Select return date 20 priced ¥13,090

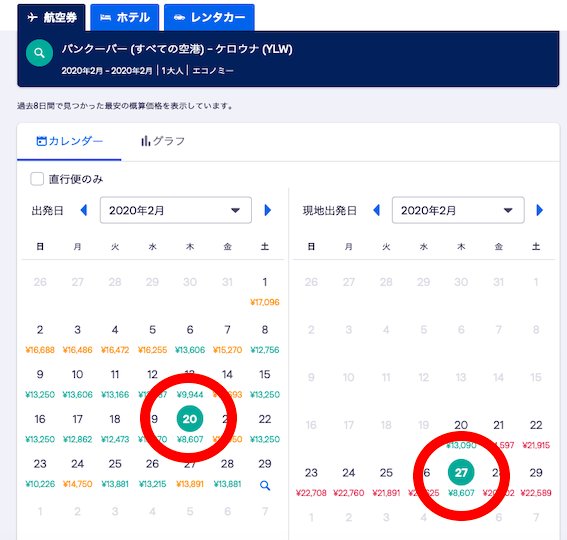tap(461, 434)
